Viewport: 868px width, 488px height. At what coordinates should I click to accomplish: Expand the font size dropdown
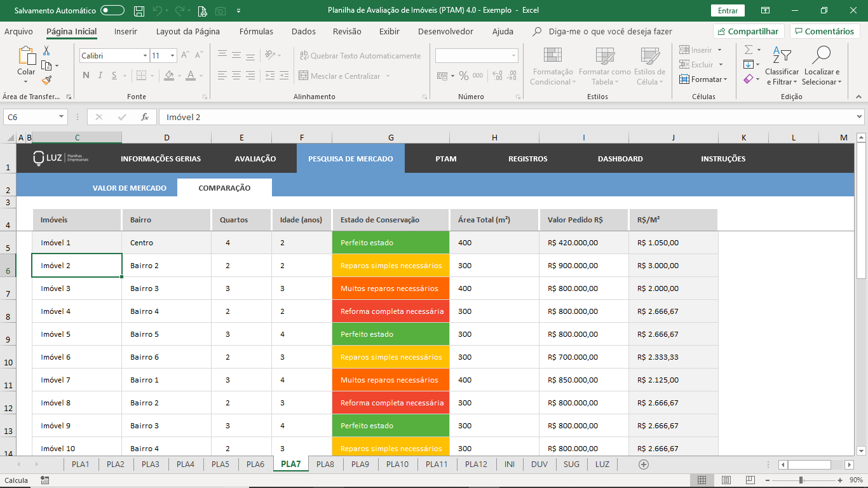tap(172, 56)
